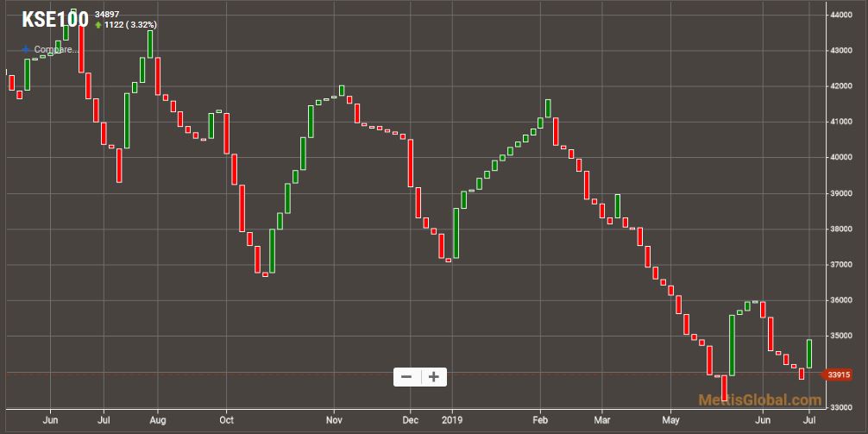Click the Dec date axis label

[x=410, y=419]
